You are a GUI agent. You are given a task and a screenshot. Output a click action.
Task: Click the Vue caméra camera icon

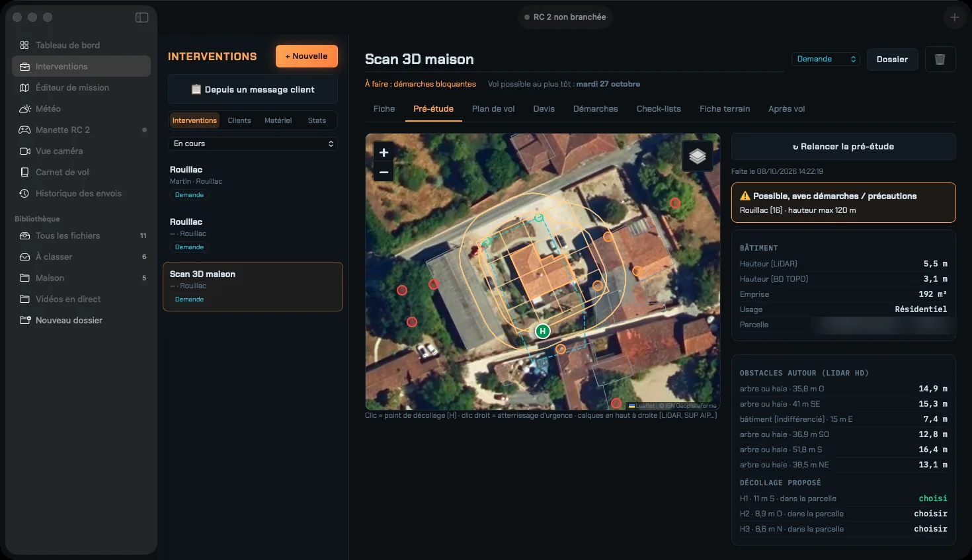point(24,151)
